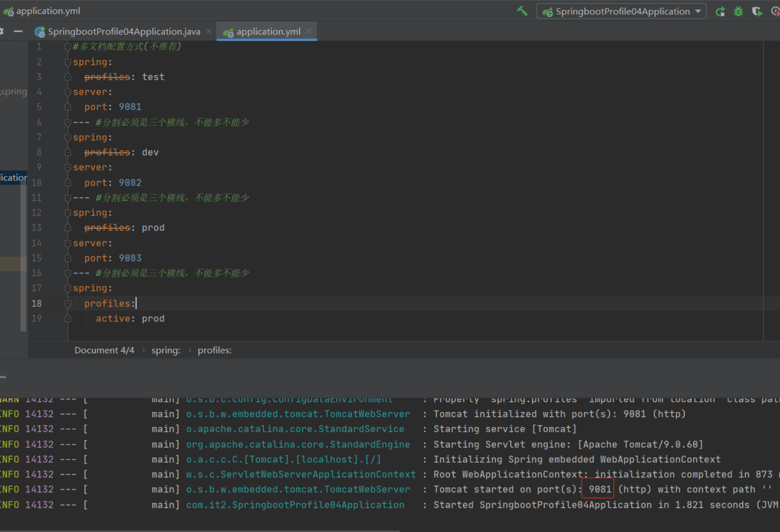Switch to the SpringbootProfile04Application.java tab
Screen dimensions: 780x532
coord(123,32)
